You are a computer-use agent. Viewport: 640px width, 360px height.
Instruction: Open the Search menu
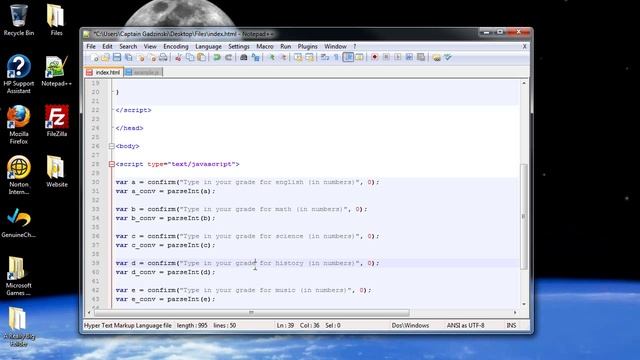pos(128,47)
